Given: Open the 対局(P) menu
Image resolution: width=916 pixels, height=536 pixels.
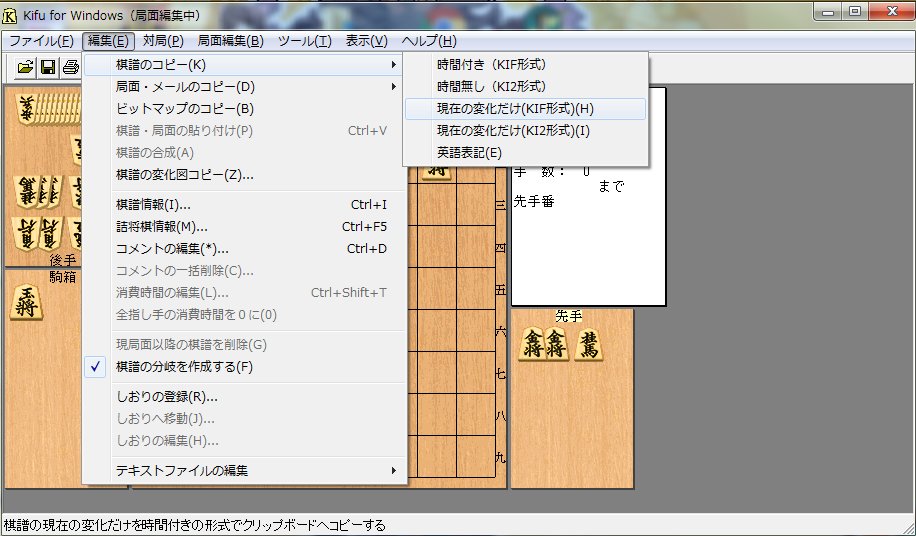Looking at the screenshot, I should coord(162,41).
